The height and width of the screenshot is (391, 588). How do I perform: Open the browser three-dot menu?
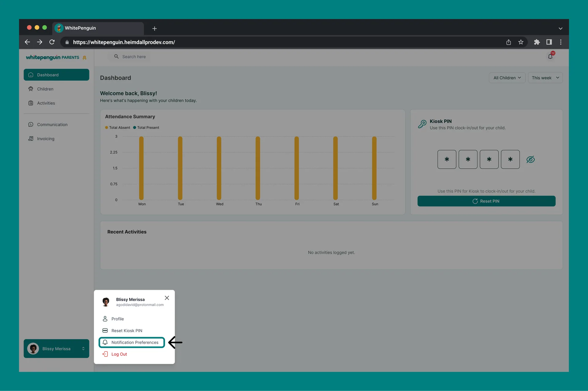point(561,42)
